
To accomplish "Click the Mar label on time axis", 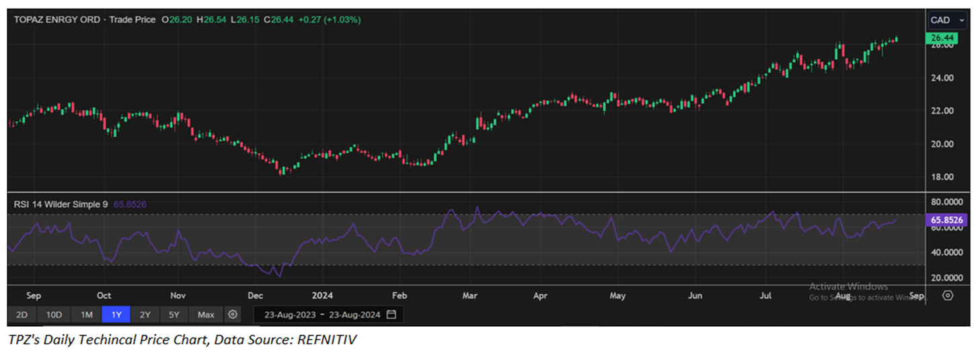I will click(470, 295).
